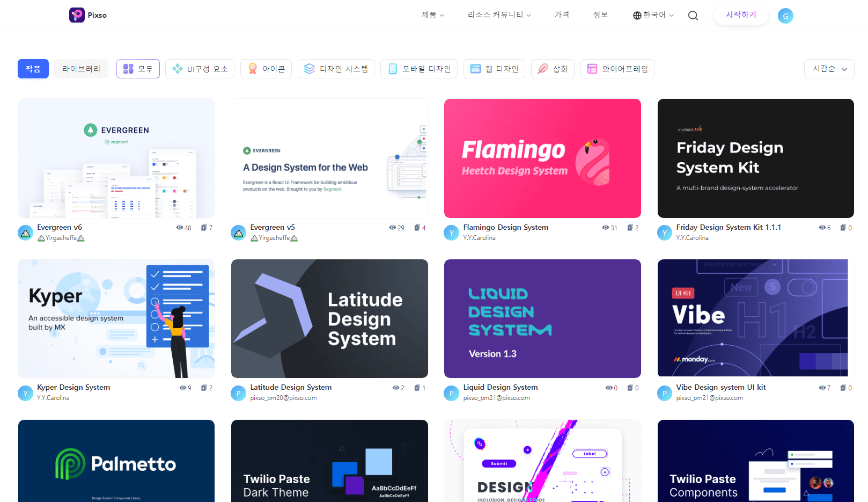Open the Latitude Design System thumbnail
The width and height of the screenshot is (868, 502).
point(329,319)
